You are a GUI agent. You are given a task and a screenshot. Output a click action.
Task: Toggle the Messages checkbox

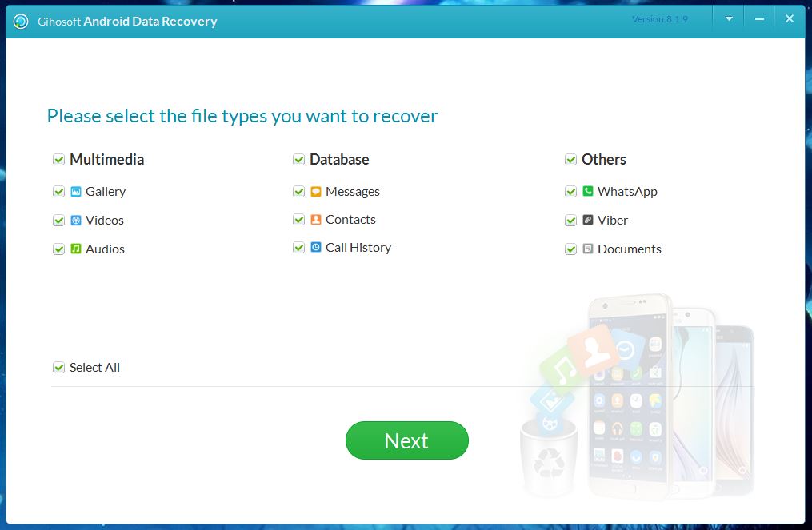(299, 192)
